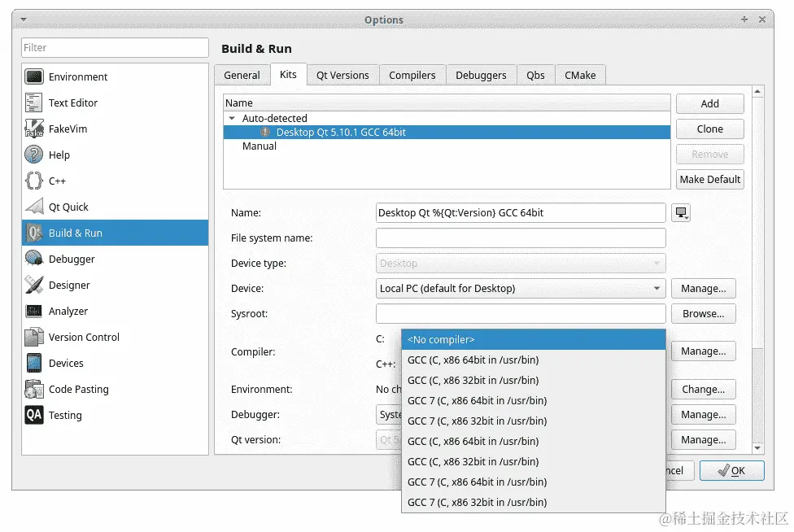Pick first GCC (C, x86 32bit in /usr/bin)
Viewport: 794px width, 532px height.
(533, 380)
